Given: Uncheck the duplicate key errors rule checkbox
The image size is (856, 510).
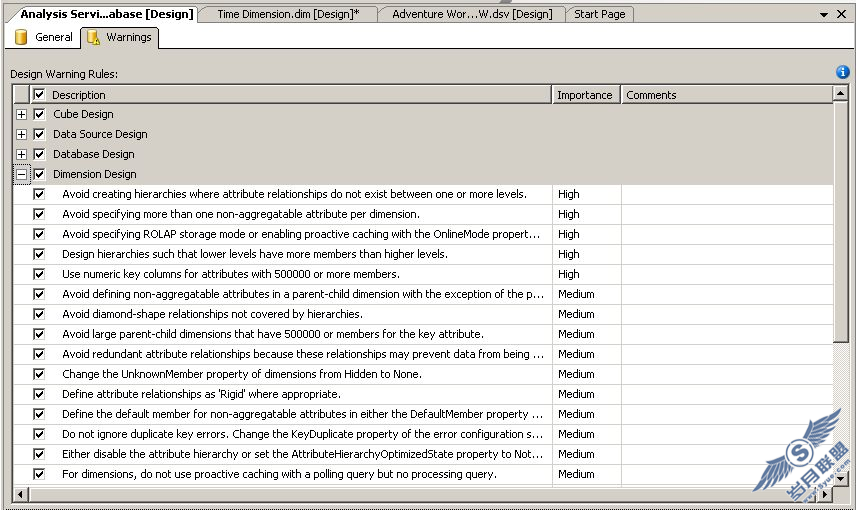Looking at the screenshot, I should (x=39, y=434).
